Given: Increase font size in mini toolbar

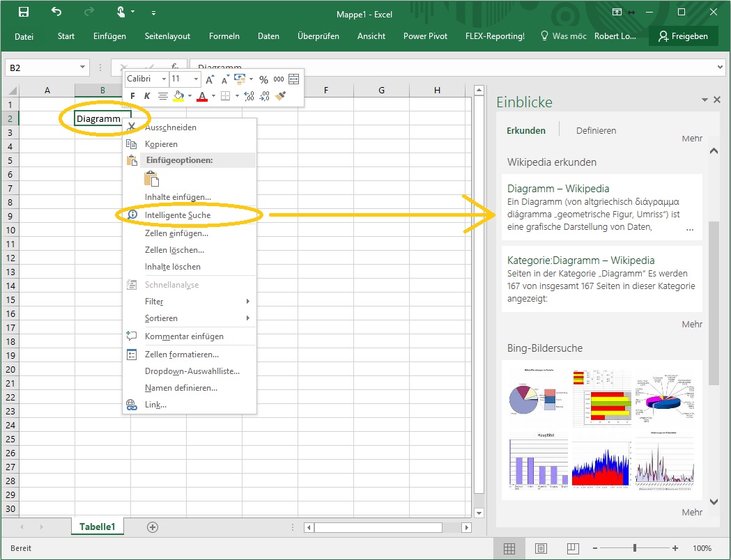Looking at the screenshot, I should [210, 79].
